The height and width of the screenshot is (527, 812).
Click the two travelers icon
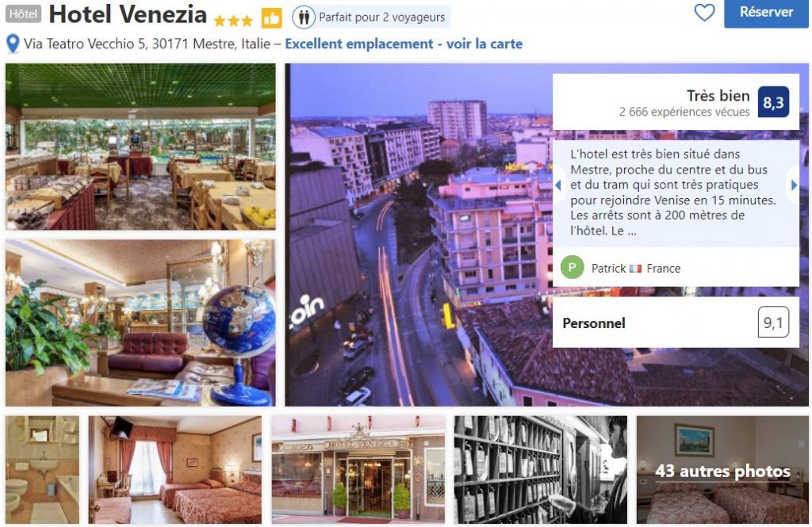tap(304, 17)
